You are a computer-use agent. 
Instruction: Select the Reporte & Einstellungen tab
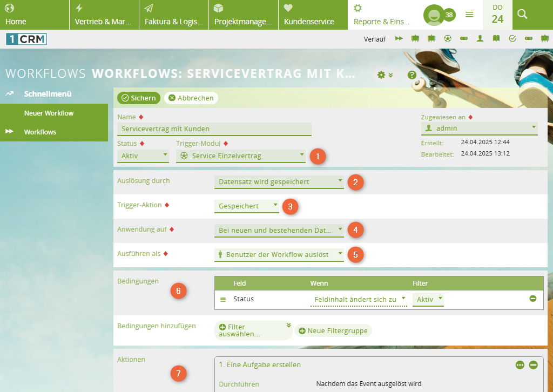(382, 15)
